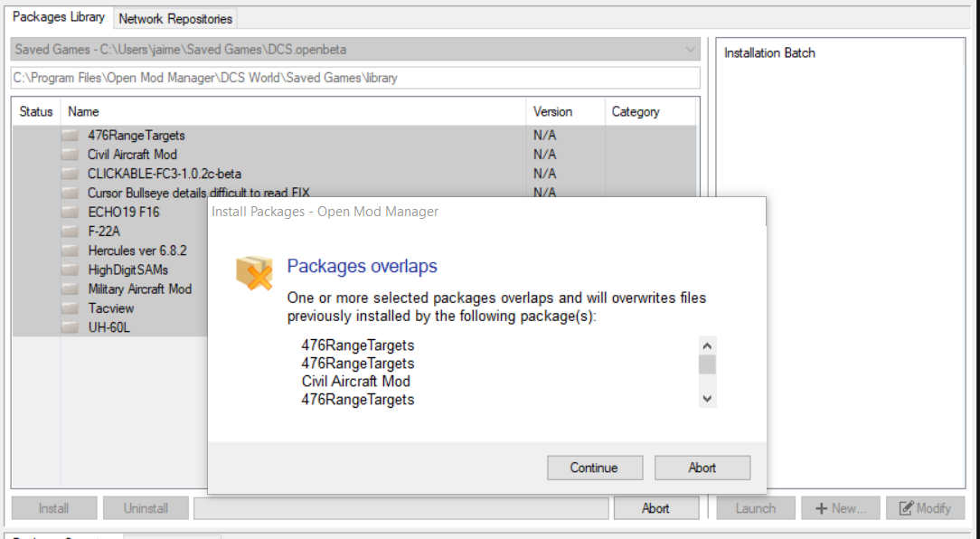Click the up arrow of overlap list scrollbar
980x539 pixels.
[707, 345]
